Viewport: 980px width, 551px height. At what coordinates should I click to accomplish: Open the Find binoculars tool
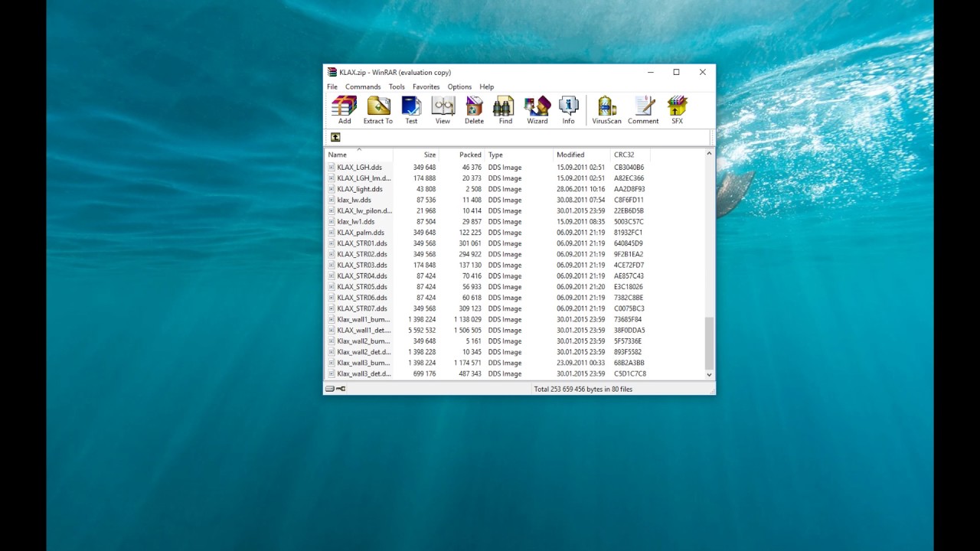pyautogui.click(x=505, y=109)
